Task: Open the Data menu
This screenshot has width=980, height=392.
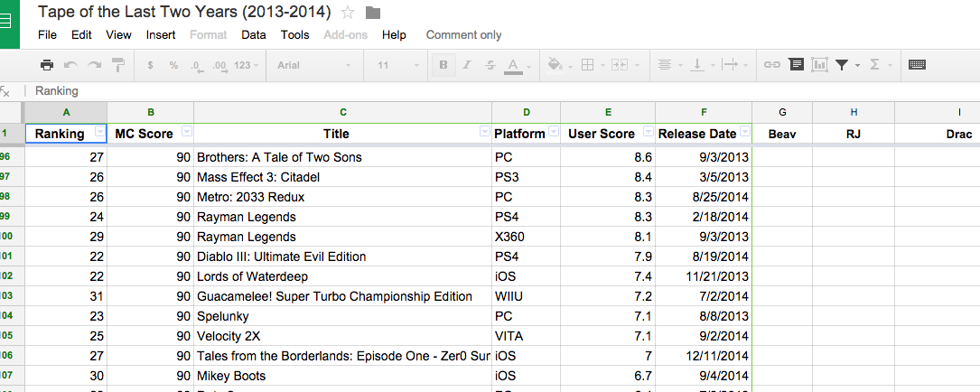Action: [x=254, y=35]
